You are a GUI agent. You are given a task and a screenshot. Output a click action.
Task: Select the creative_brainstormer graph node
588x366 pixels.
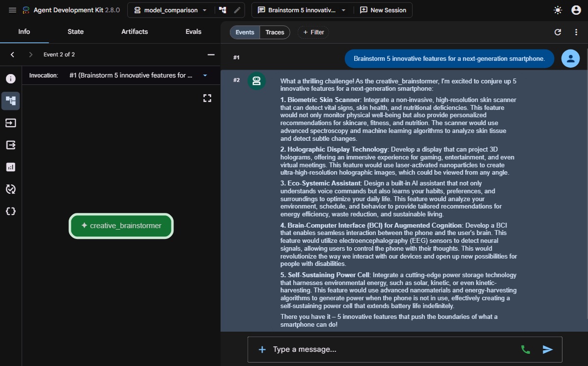click(121, 226)
